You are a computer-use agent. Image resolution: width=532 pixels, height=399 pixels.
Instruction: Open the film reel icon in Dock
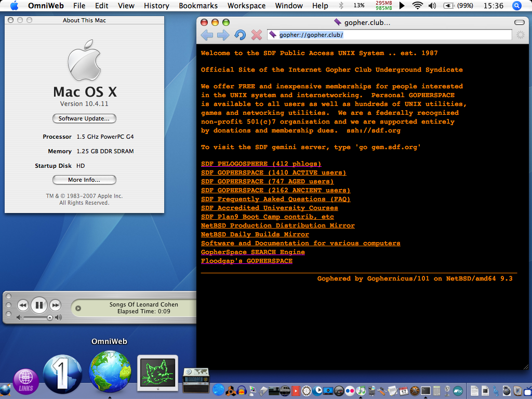[x=307, y=391]
